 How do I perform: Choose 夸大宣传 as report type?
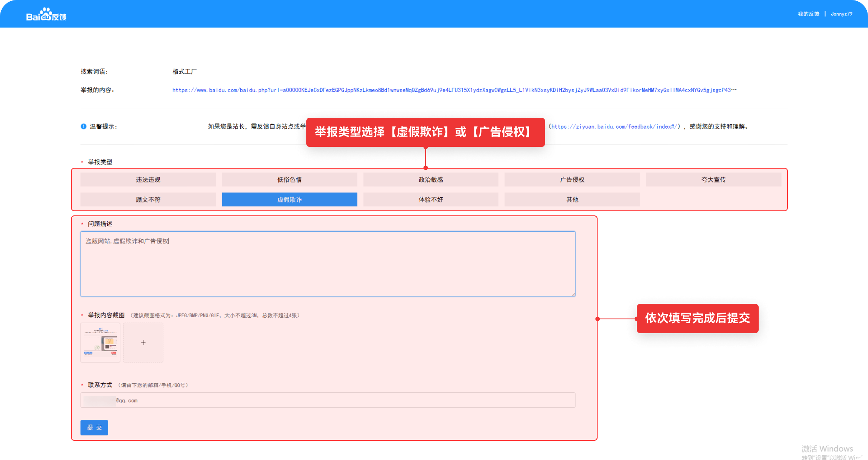click(x=713, y=179)
